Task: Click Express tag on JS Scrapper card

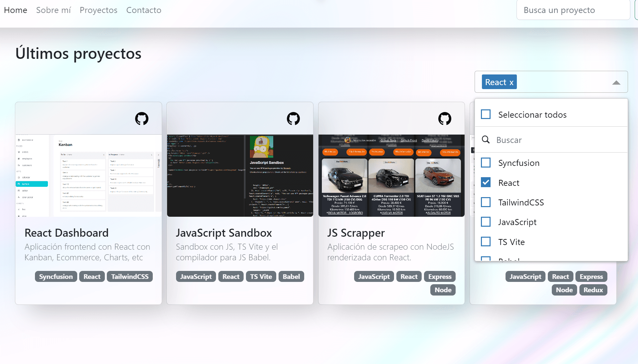Action: coord(440,277)
